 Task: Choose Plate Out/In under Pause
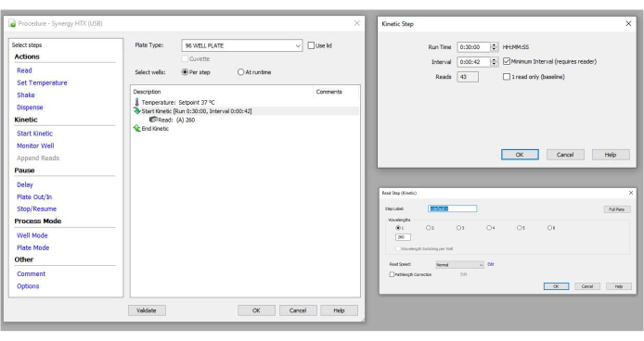coord(34,197)
